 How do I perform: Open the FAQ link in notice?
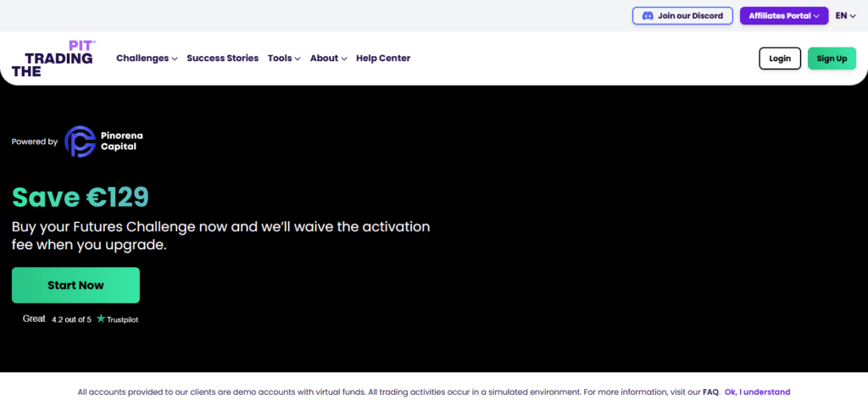point(710,392)
